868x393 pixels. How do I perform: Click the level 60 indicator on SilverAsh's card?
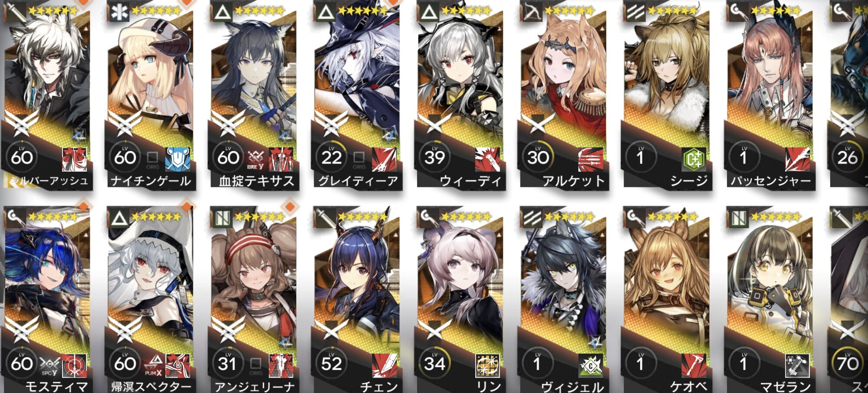(x=22, y=157)
